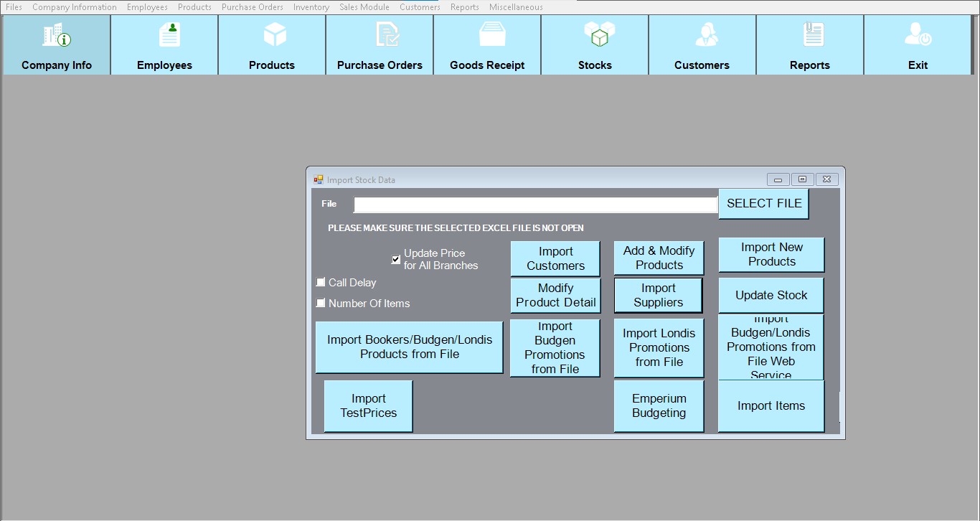Open the Inventory menu
Viewport: 980px width, 521px height.
click(311, 7)
